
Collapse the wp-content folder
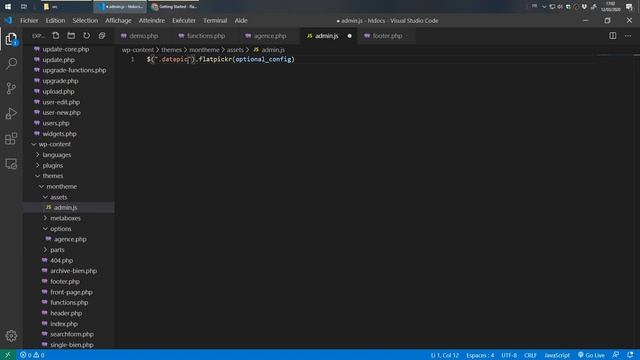point(54,144)
